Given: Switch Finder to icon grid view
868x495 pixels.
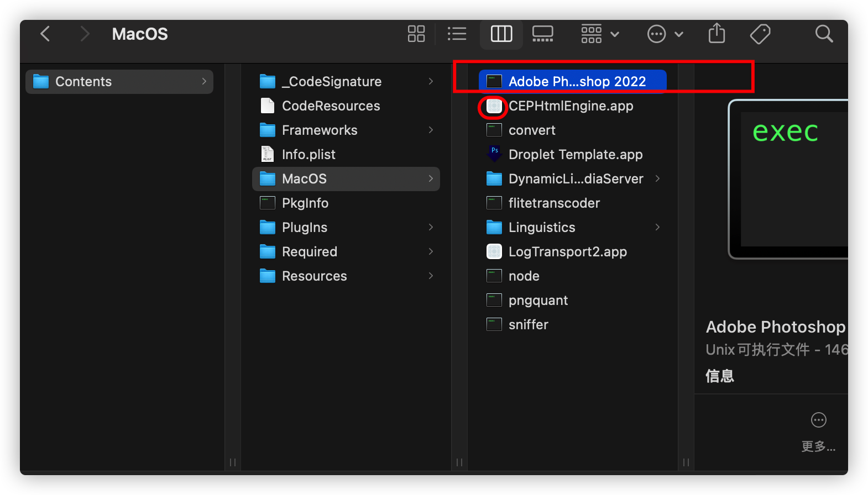Looking at the screenshot, I should [x=416, y=34].
